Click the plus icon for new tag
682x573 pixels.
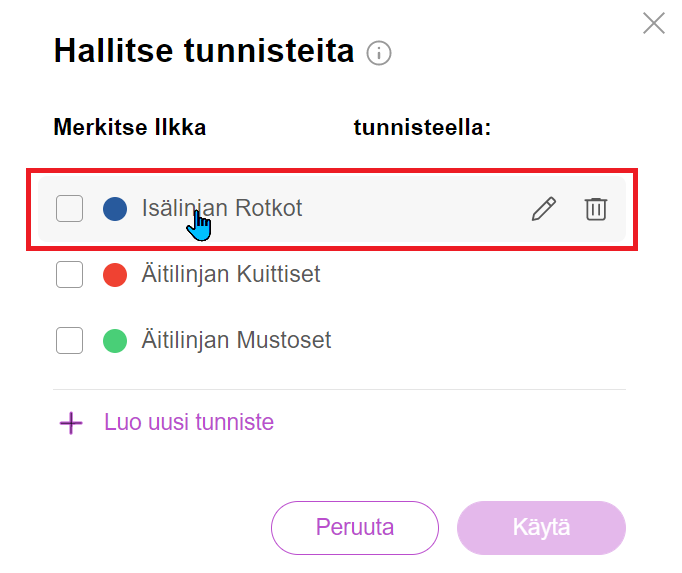(x=71, y=423)
